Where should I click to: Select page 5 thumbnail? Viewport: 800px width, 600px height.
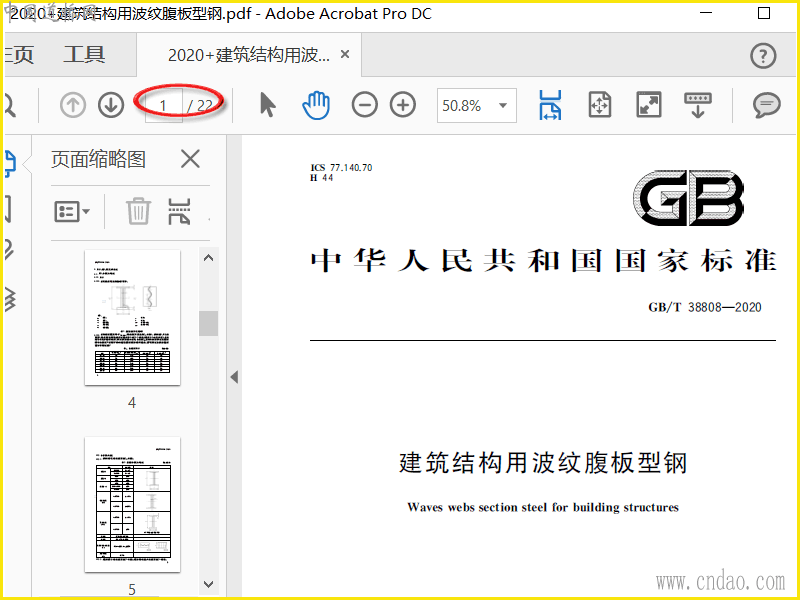pyautogui.click(x=132, y=504)
